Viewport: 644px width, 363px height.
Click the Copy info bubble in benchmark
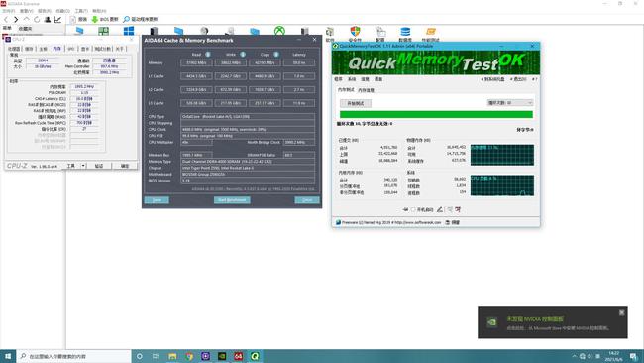pyautogui.click(x=276, y=55)
